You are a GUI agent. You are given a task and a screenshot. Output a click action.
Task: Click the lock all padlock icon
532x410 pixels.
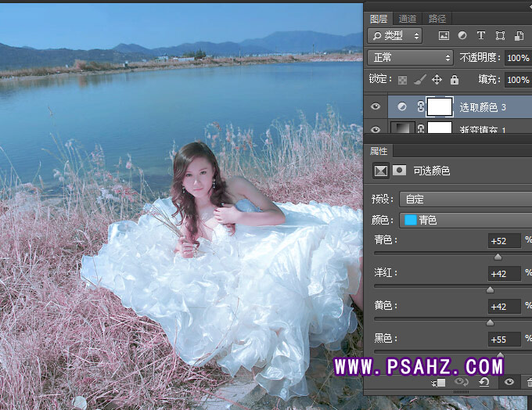coord(455,80)
